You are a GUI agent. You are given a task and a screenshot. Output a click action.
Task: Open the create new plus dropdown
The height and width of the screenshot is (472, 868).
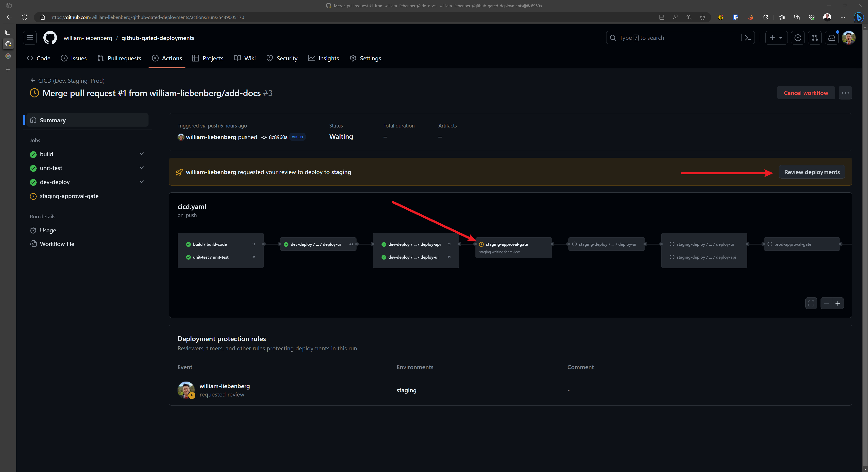[x=776, y=38]
